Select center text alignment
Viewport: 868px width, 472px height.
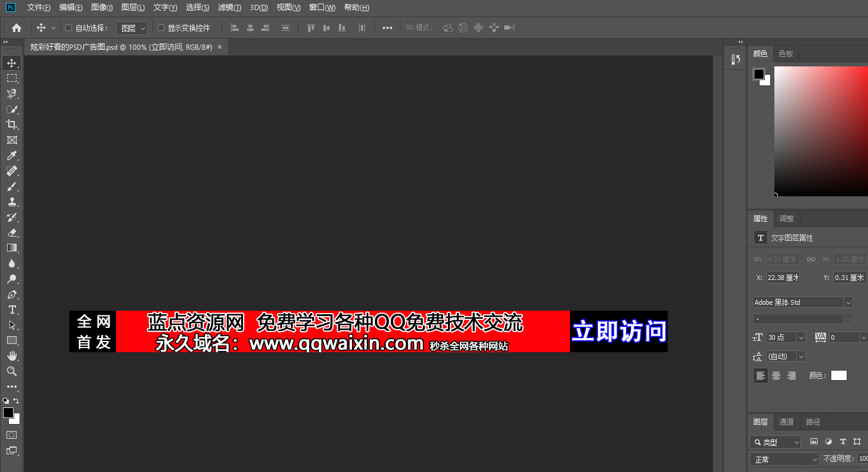[776, 375]
